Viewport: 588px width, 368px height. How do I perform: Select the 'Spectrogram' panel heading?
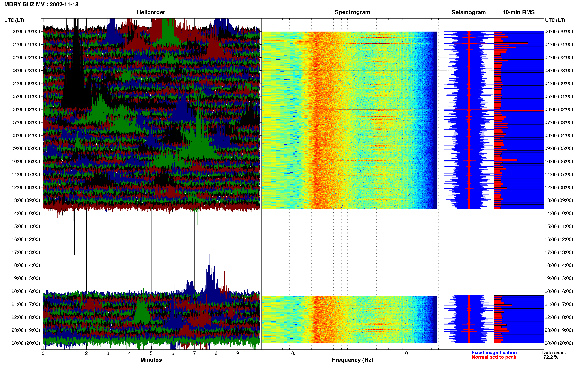352,12
